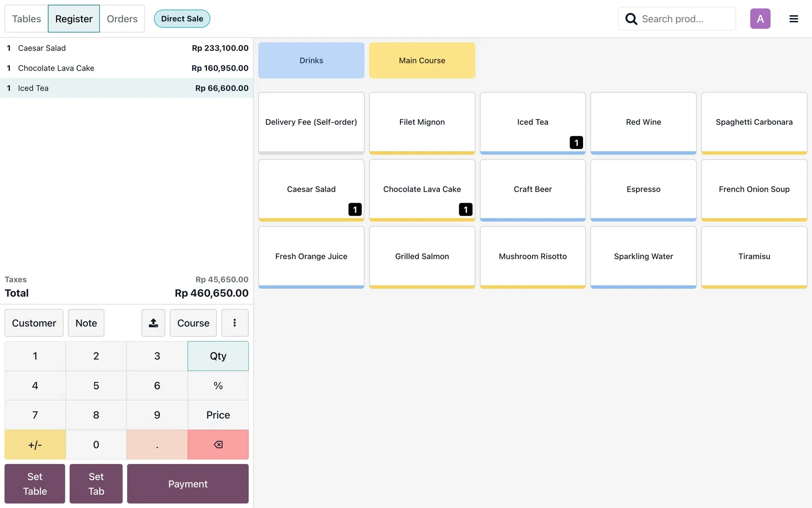The image size is (812, 508).
Task: Click the Set Table button
Action: click(x=35, y=484)
